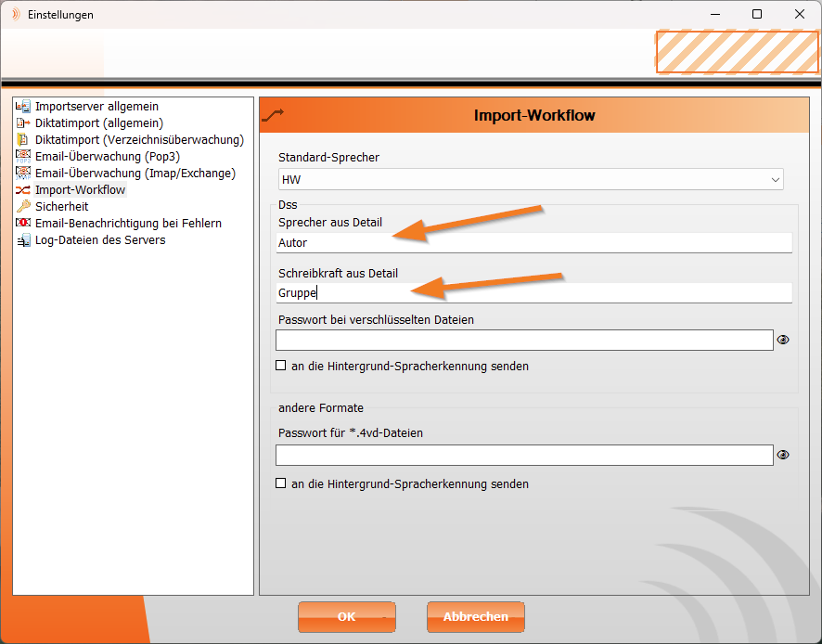
Task: Click the Import-Workflow panel heading
Action: 534,115
